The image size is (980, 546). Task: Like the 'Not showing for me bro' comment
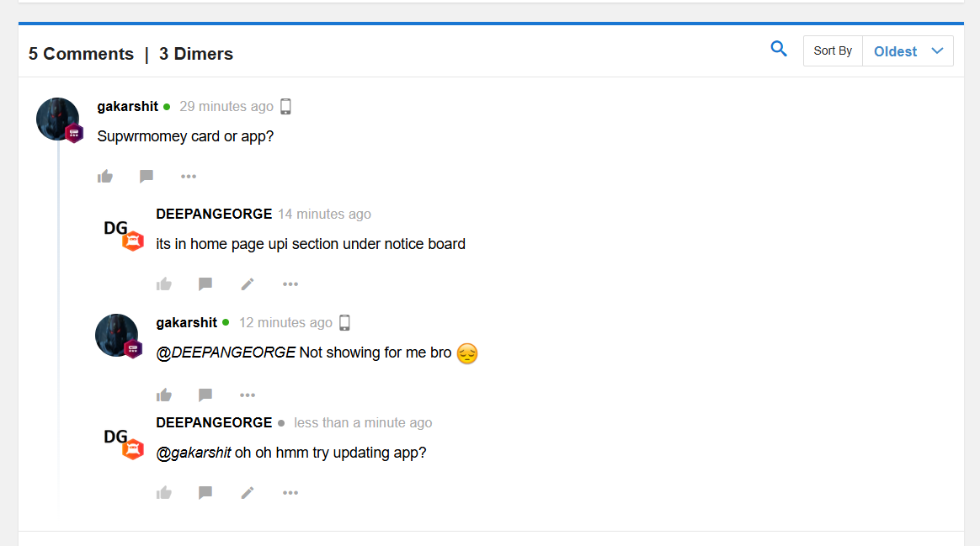point(164,395)
